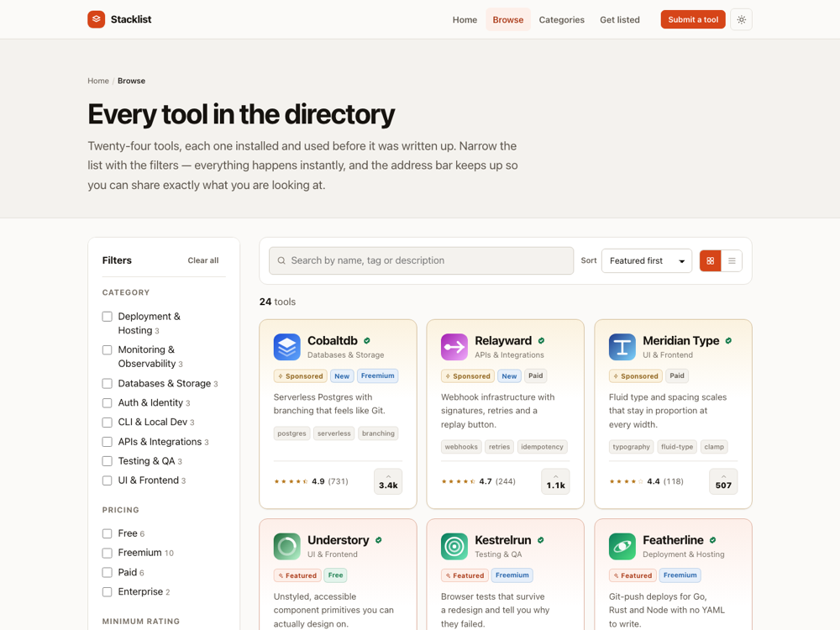Click Relayward verified badge icon
This screenshot has width=840, height=630.
pos(541,341)
